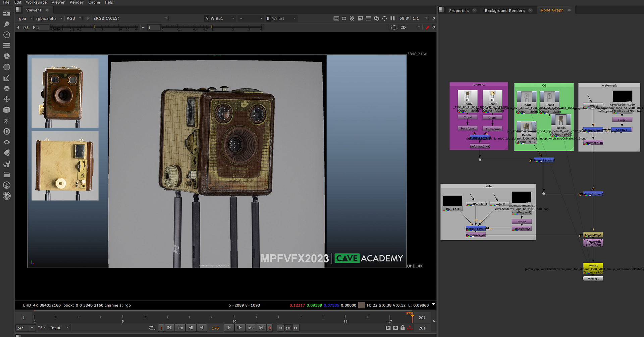The image size is (644, 337).
Task: Open the File menu
Action: pyautogui.click(x=6, y=2)
